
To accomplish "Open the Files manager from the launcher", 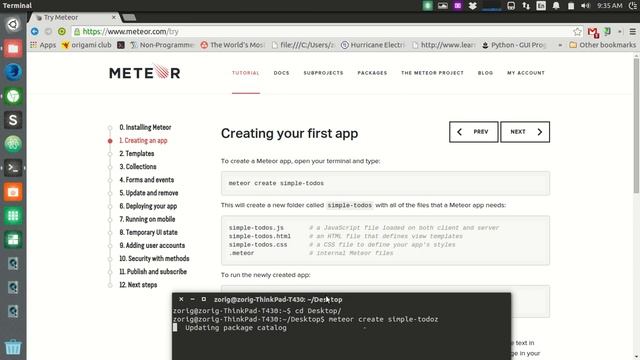I will tap(13, 48).
